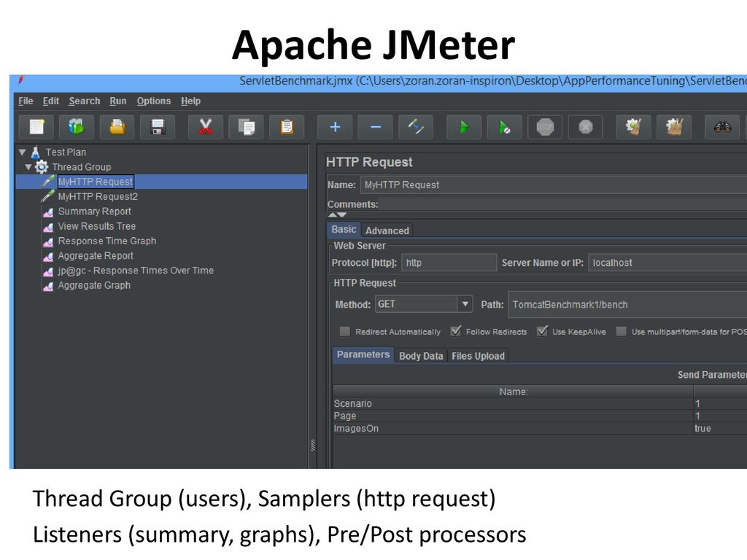Screen dimensions: 747x560
Task: Start the test with green play icon
Action: [464, 127]
